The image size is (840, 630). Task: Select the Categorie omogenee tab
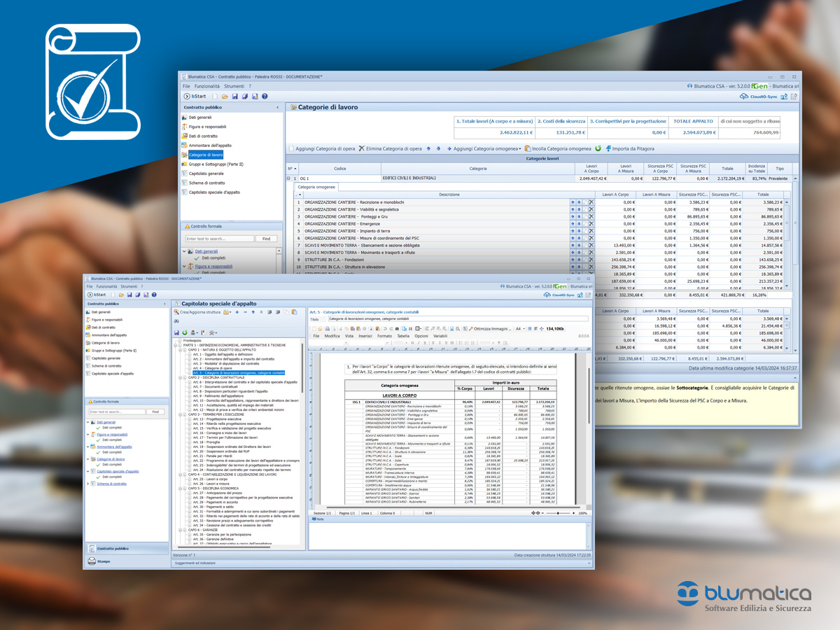[317, 187]
